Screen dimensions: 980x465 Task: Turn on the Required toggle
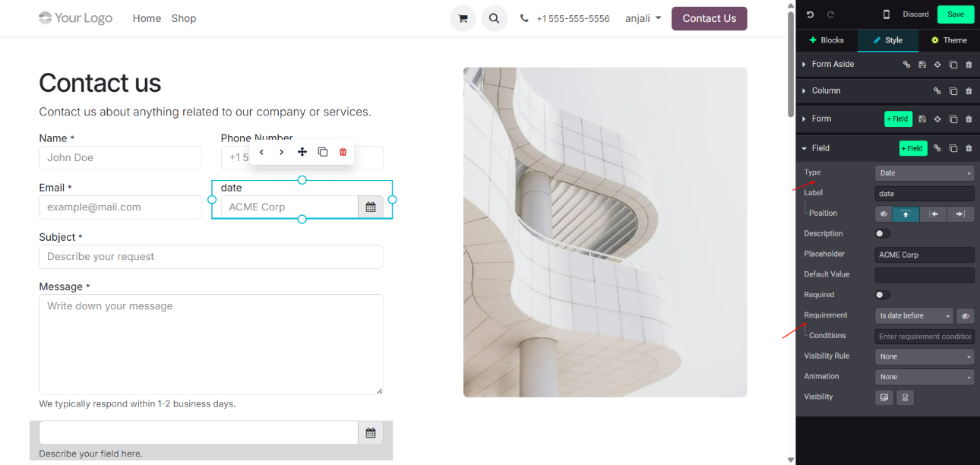[x=882, y=295]
